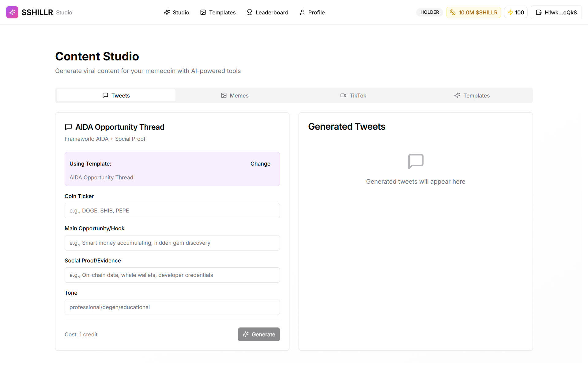Click the empty-state chat bubble placeholder icon
Viewport: 588px width, 375px height.
(x=416, y=161)
